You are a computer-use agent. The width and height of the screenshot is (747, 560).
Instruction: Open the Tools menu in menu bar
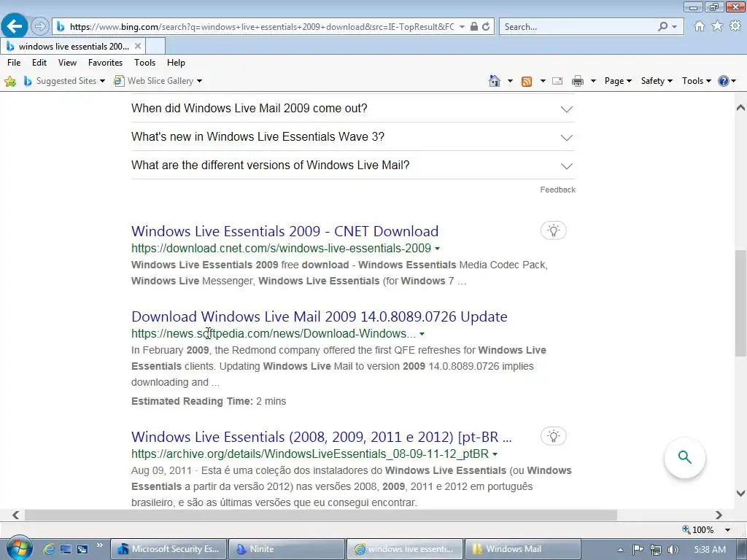[x=145, y=63]
